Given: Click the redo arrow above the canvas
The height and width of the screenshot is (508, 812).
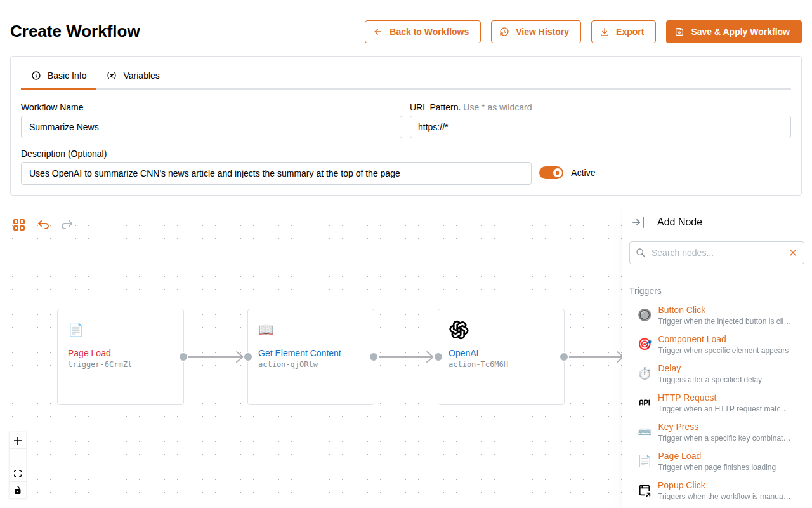Looking at the screenshot, I should pyautogui.click(x=67, y=225).
